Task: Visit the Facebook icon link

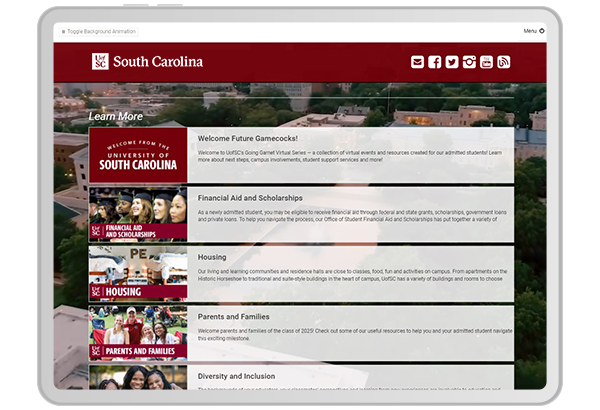Action: pos(434,62)
